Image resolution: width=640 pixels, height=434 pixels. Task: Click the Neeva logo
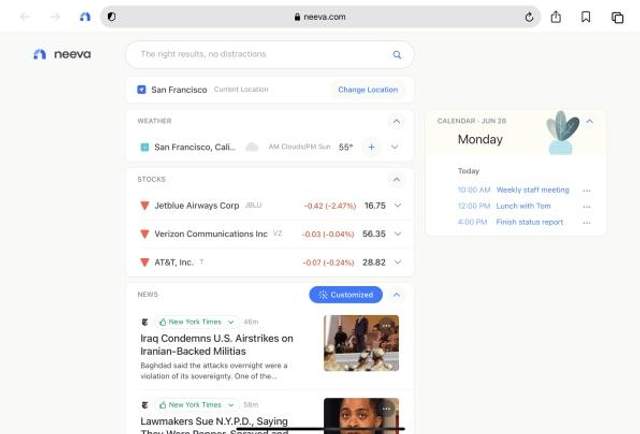click(61, 54)
